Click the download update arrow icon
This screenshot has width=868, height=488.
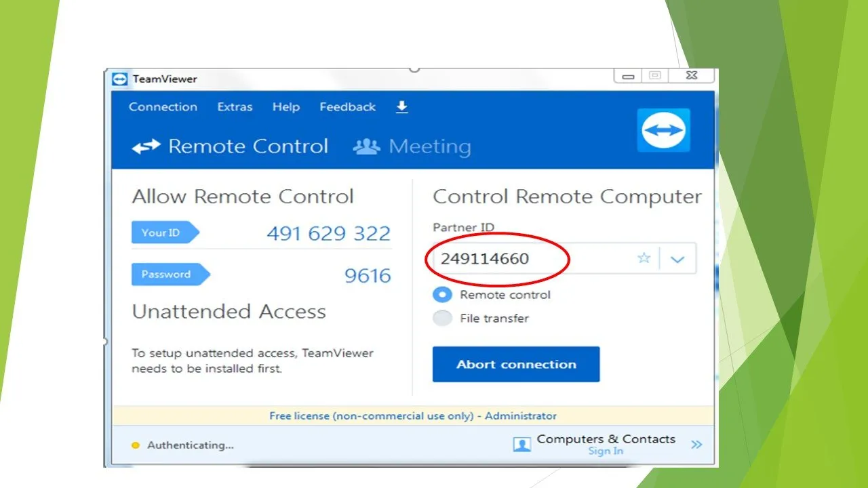pos(402,107)
